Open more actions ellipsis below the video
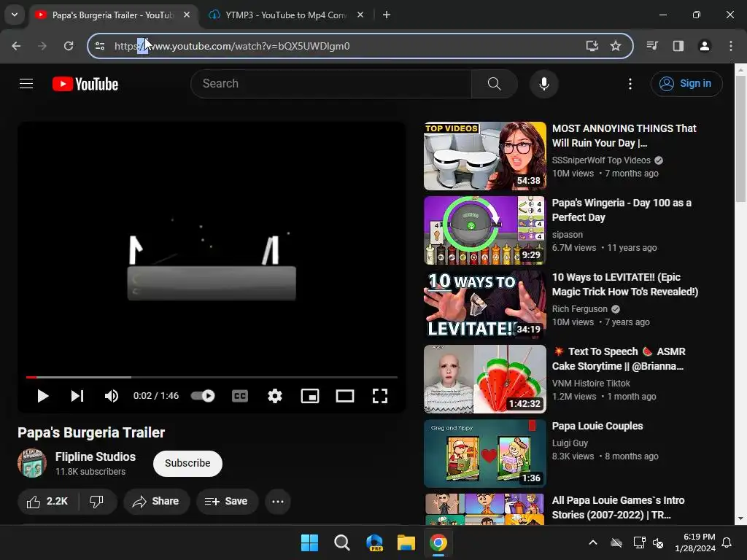 278,502
